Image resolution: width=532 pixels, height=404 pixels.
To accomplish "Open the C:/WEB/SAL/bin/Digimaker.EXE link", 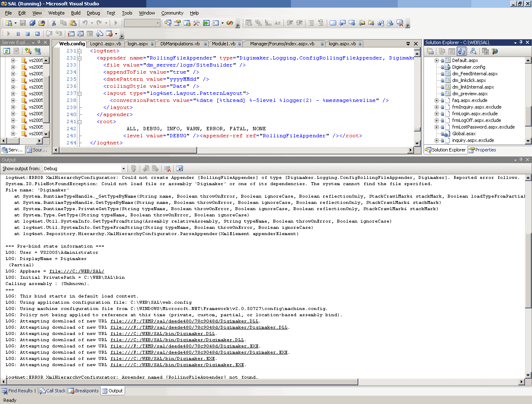I will click(163, 359).
